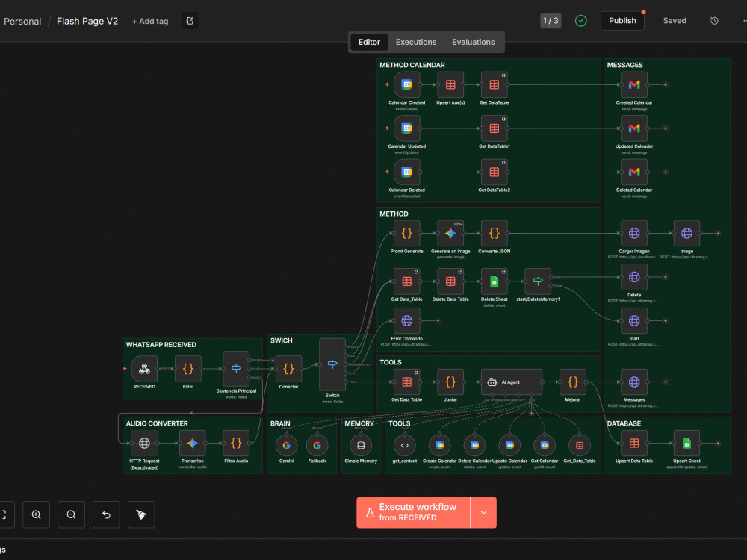This screenshot has width=747, height=560.
Task: Select the start/DeleteMemory1 switch node
Action: (x=538, y=281)
